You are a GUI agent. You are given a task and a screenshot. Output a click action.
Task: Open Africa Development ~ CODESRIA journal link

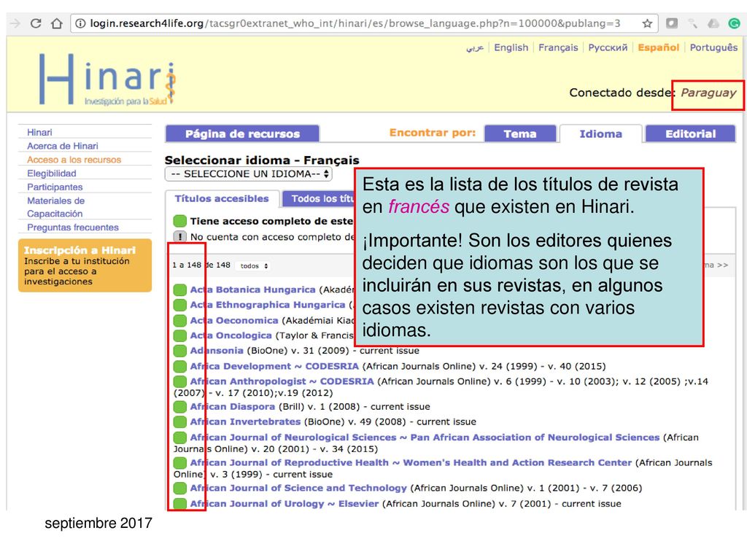274,366
